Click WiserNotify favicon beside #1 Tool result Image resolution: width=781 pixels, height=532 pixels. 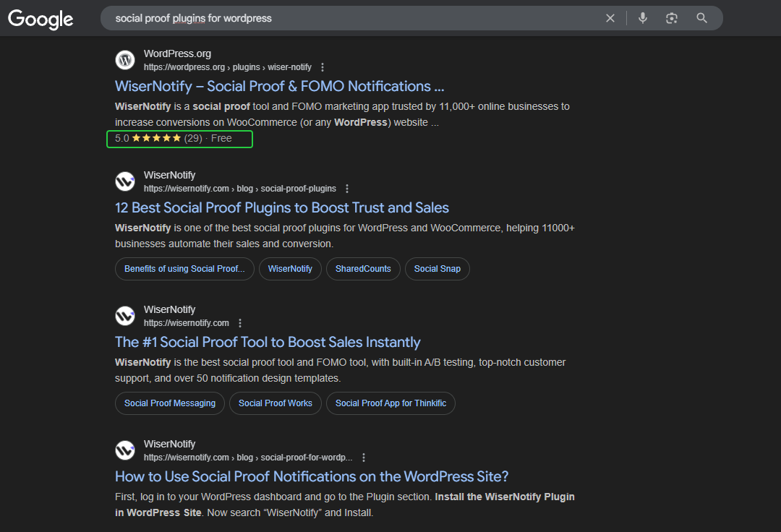point(125,316)
